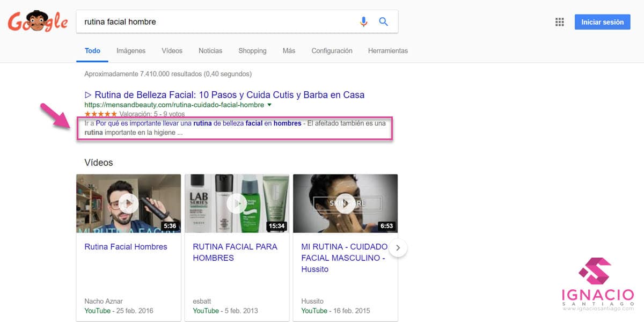This screenshot has width=644, height=322.
Task: Open Configuración options
Action: click(x=332, y=50)
